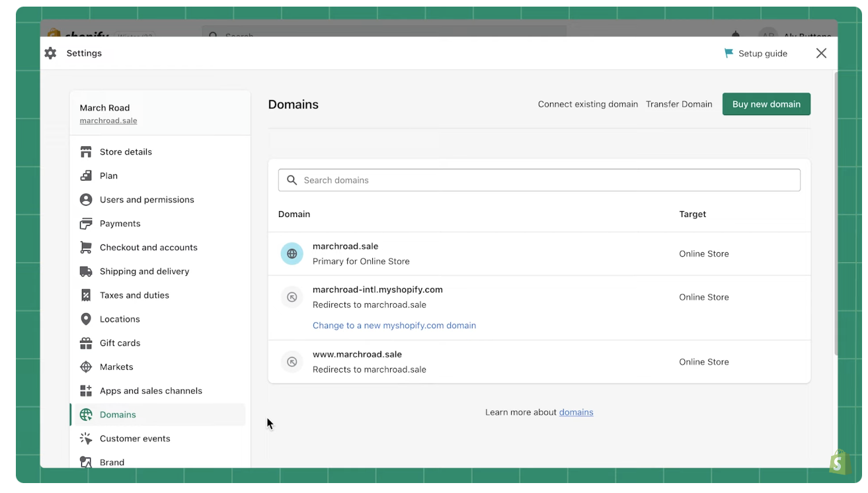Click the Locations pin icon
Viewport: 868px width, 493px height.
pos(87,318)
